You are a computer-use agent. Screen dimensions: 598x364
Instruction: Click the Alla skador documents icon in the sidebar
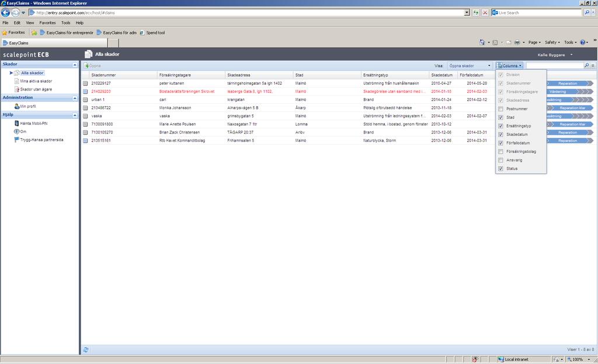(17, 73)
